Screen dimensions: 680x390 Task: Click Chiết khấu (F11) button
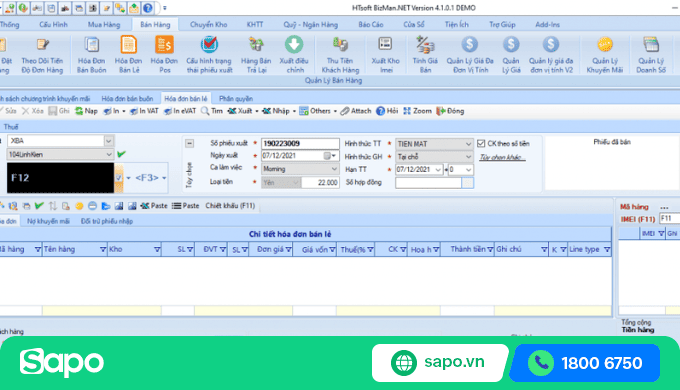pos(230,206)
